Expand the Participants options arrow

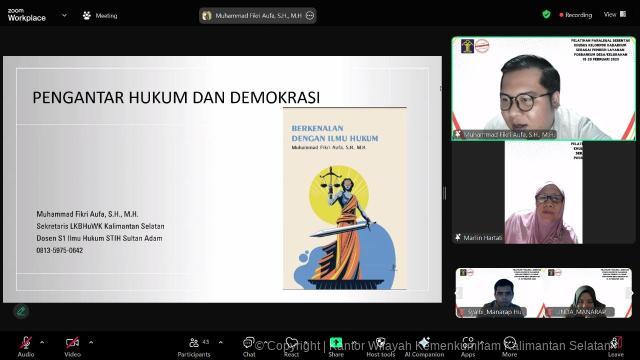[220, 342]
